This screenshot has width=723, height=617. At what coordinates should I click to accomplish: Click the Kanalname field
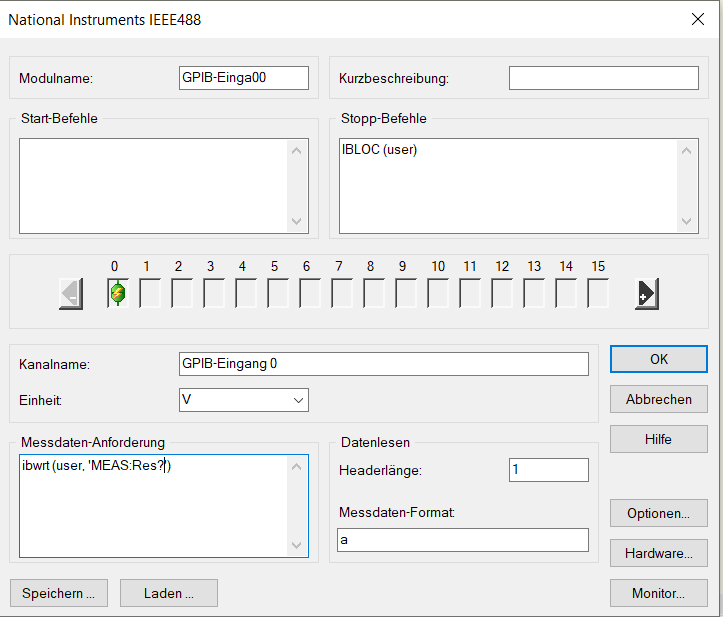point(384,364)
